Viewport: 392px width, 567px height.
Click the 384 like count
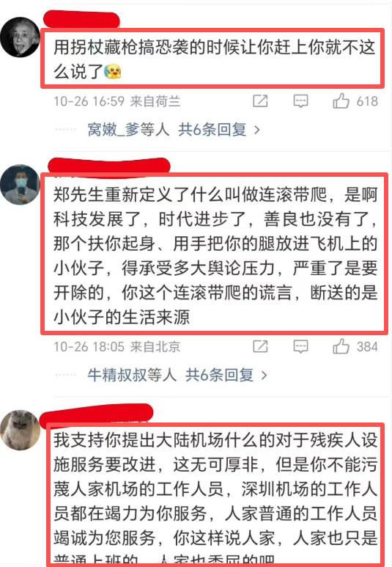(x=367, y=347)
